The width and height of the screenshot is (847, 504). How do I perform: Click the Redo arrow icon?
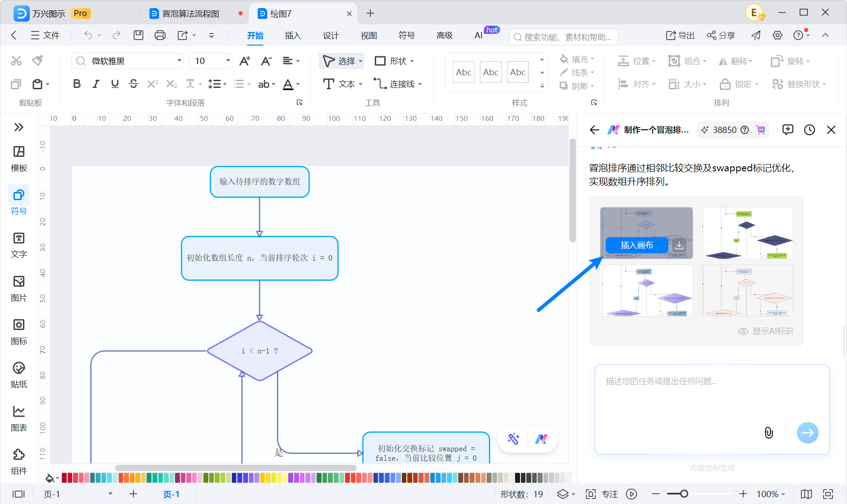click(116, 35)
